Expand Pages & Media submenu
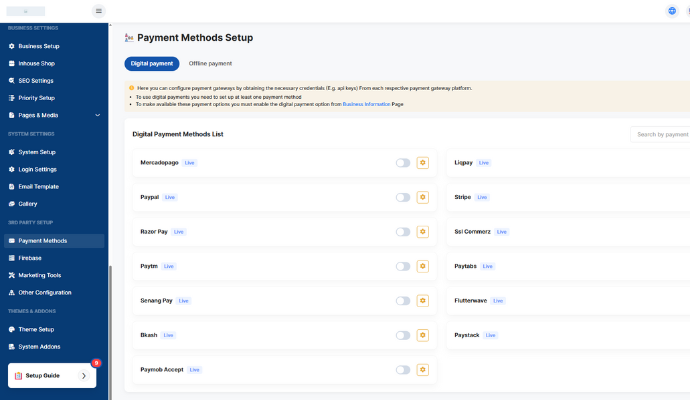The image size is (690, 400). point(97,115)
